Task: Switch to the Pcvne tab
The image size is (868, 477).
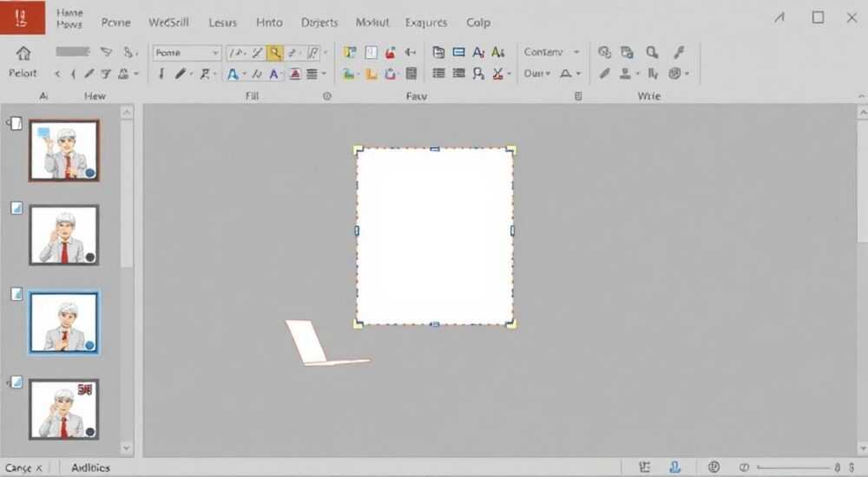Action: [115, 23]
